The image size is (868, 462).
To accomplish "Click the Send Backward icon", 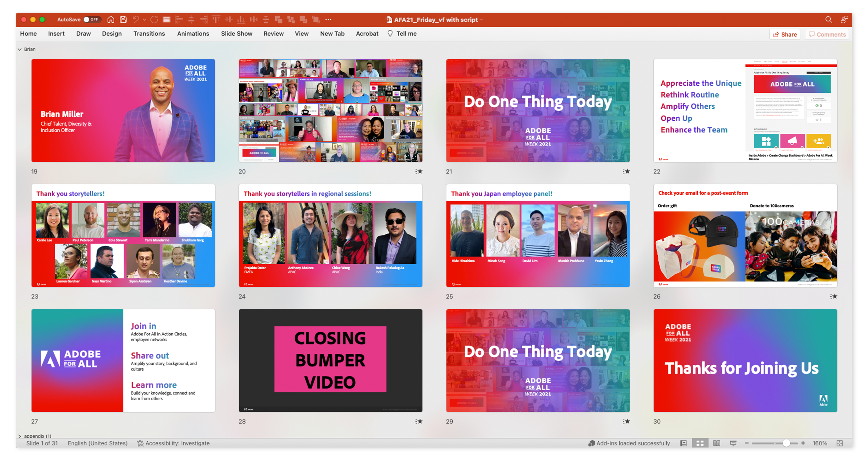I will tap(291, 19).
